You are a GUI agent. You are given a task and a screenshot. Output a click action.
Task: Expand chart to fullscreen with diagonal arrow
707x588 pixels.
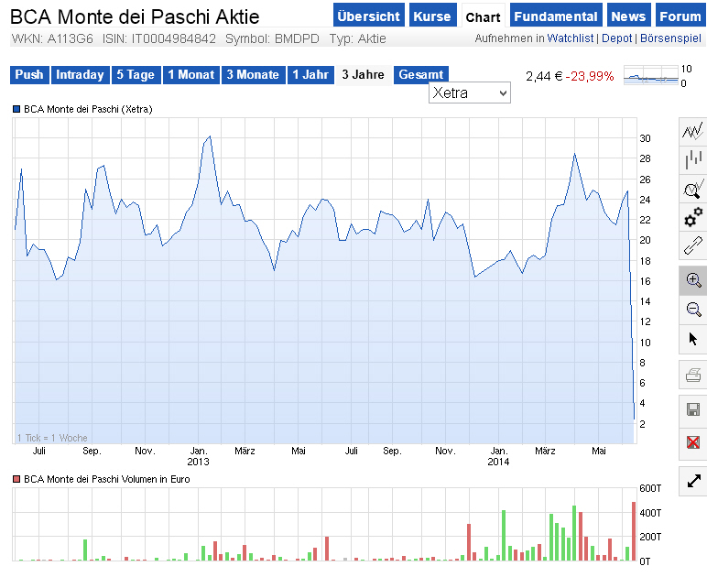point(693,481)
